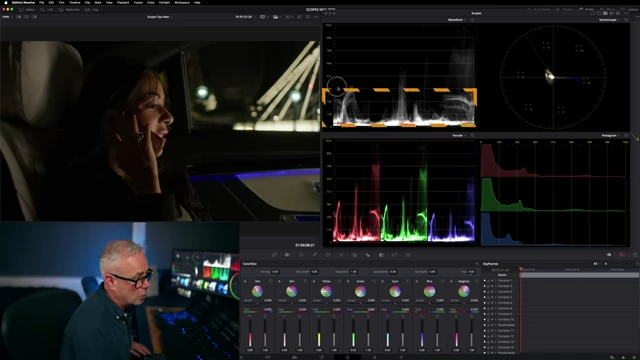Open the Power Window palette icon
This screenshot has height=360, width=640.
(x=328, y=255)
